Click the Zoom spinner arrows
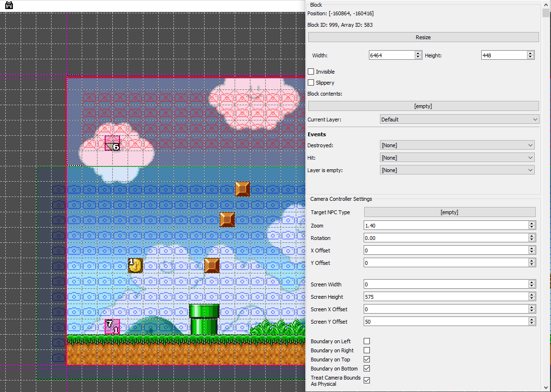The image size is (551, 392). (532, 226)
